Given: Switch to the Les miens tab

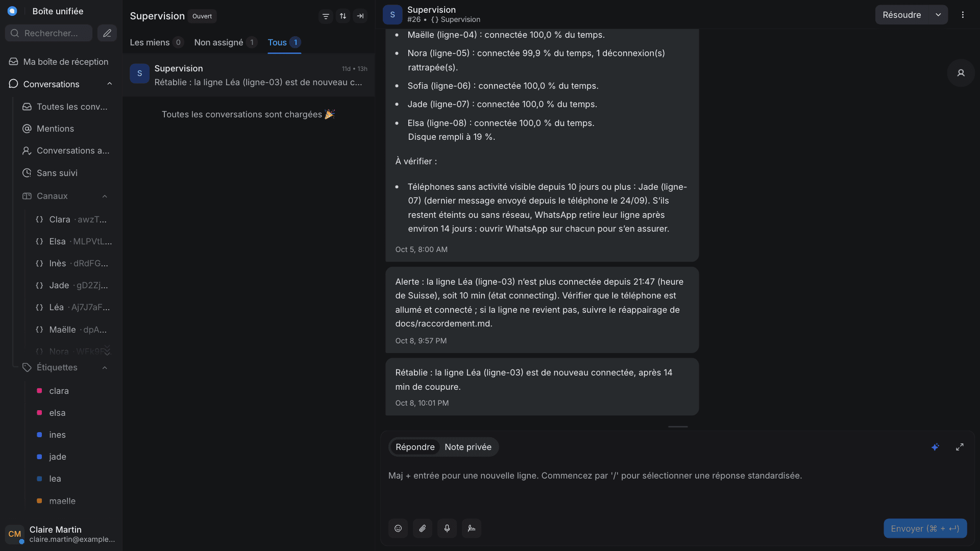Looking at the screenshot, I should 156,42.
